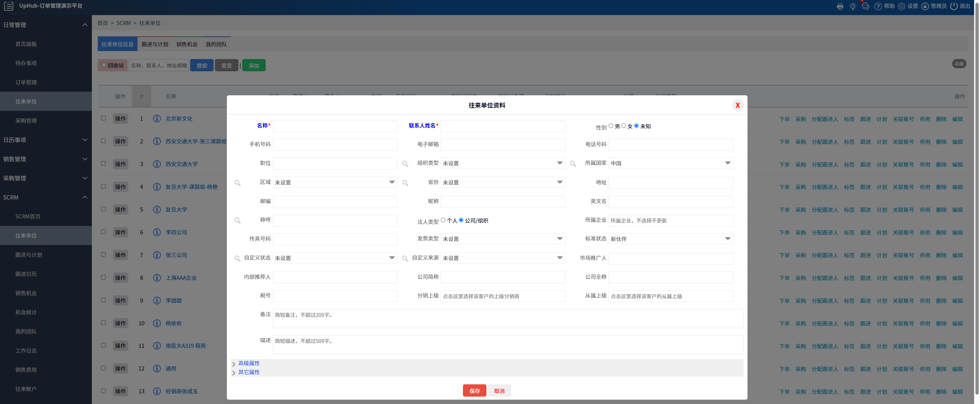Image resolution: width=980 pixels, height=404 pixels.
Task: Tick the 回收站 checkbox
Action: click(104, 65)
